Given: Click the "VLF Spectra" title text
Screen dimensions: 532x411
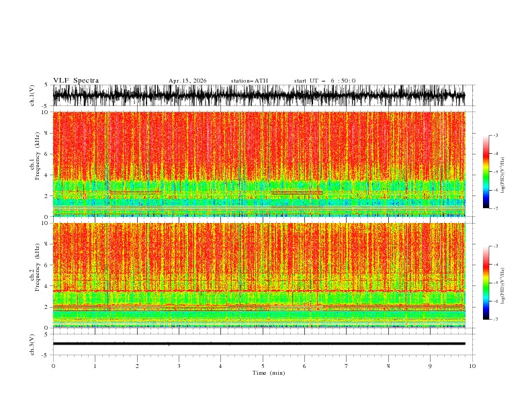Looking at the screenshot, I should tap(76, 81).
